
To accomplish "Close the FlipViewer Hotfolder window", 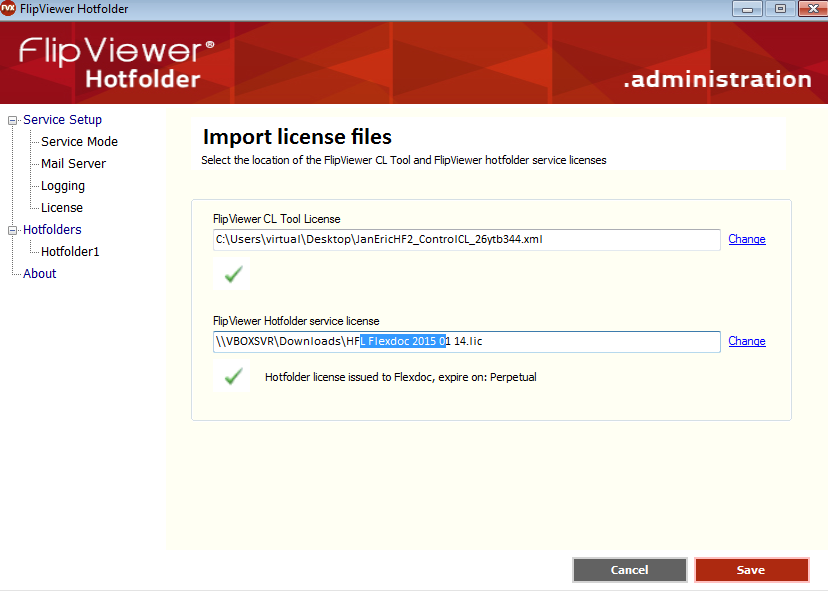I will coord(813,9).
